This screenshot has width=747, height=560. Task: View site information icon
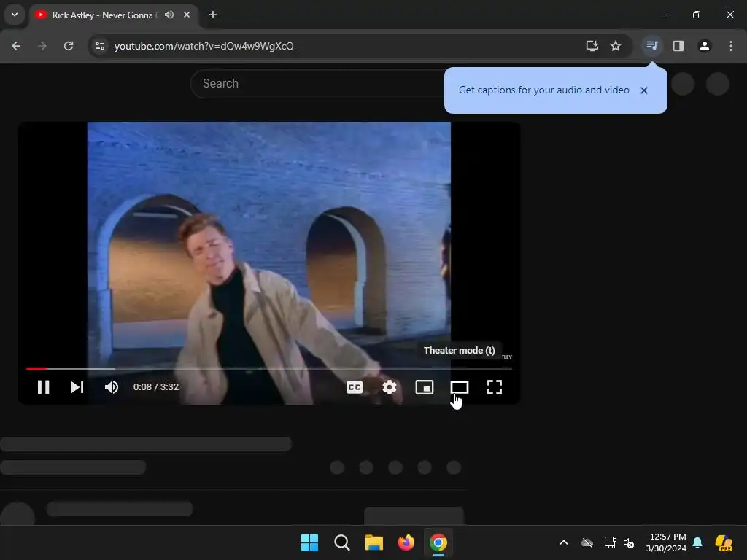point(100,46)
